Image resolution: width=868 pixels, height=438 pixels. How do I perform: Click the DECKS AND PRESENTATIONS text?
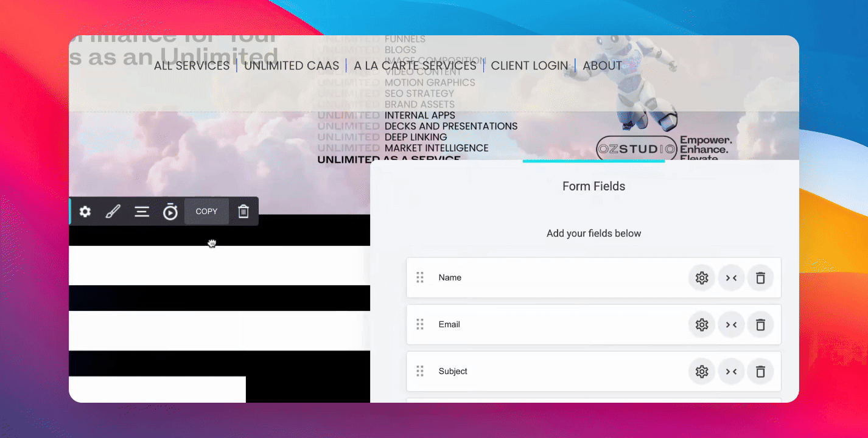[x=451, y=127]
